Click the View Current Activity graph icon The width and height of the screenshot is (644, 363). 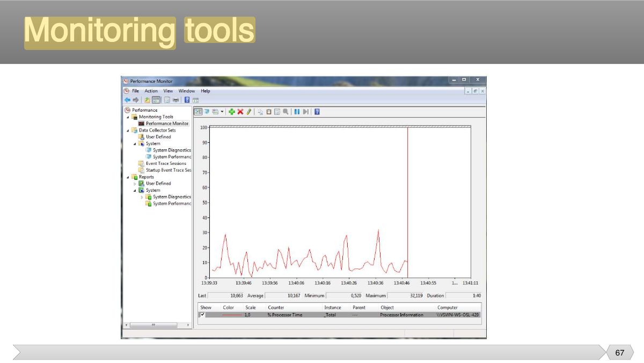(x=198, y=112)
